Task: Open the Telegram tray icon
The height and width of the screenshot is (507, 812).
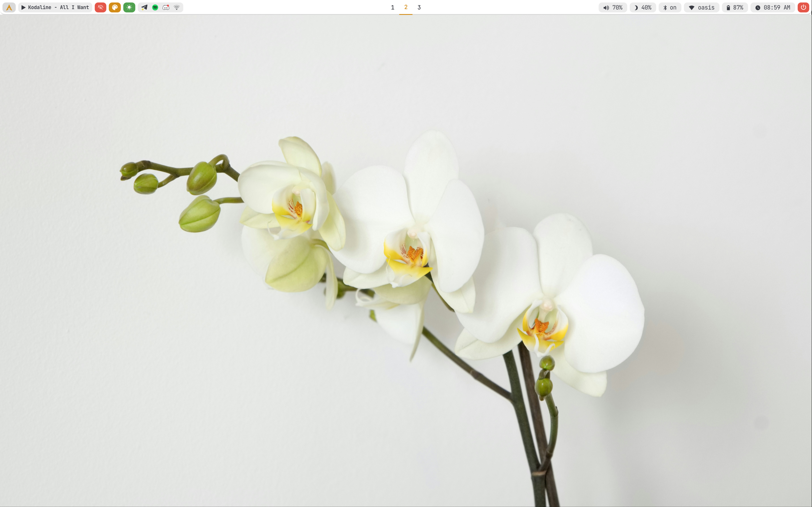Action: [144, 7]
